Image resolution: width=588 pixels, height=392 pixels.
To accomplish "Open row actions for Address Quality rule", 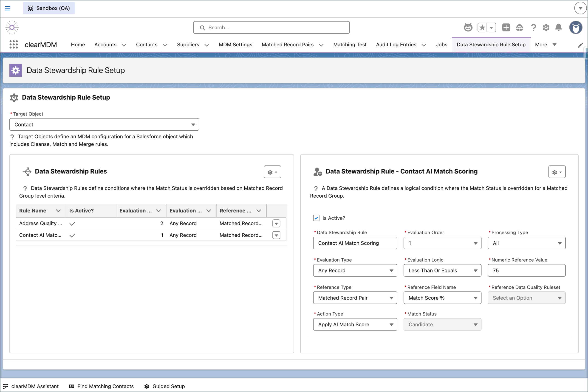I will tap(276, 224).
